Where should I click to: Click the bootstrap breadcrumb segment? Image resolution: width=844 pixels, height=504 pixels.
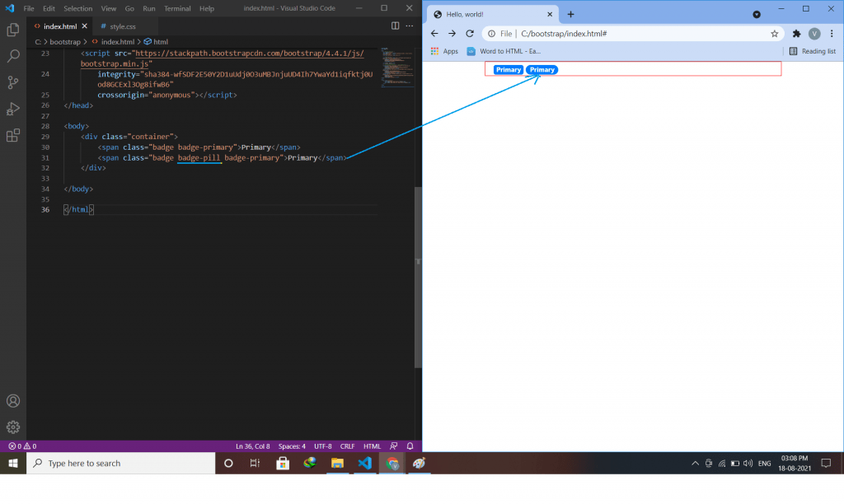coord(65,42)
